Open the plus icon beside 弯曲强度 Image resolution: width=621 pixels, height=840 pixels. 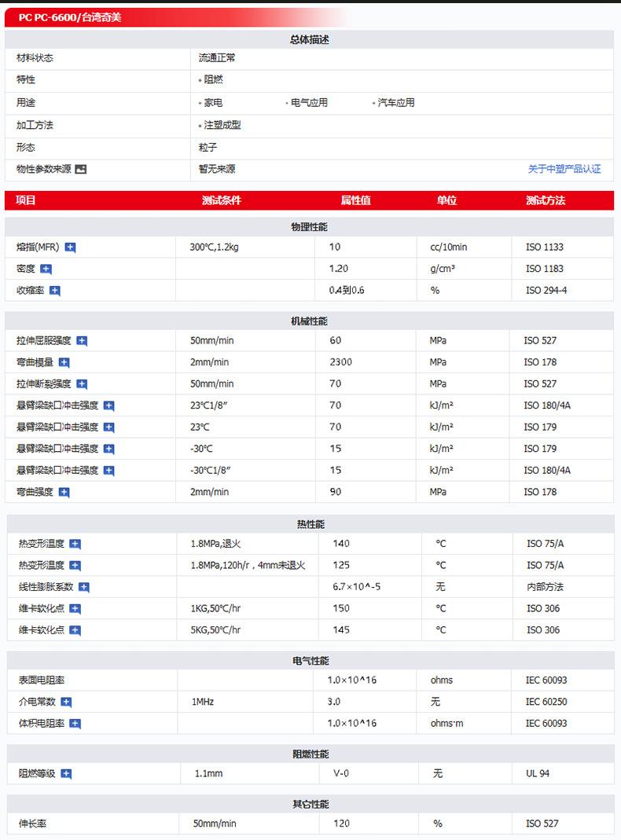tap(64, 493)
